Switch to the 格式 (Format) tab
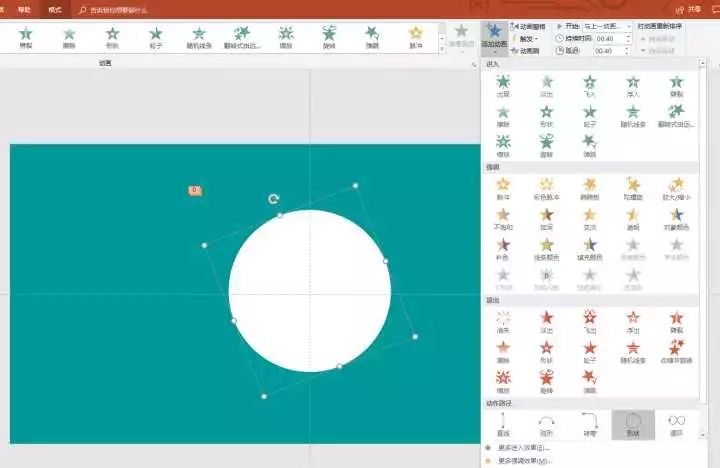This screenshot has width=720, height=468. point(55,9)
